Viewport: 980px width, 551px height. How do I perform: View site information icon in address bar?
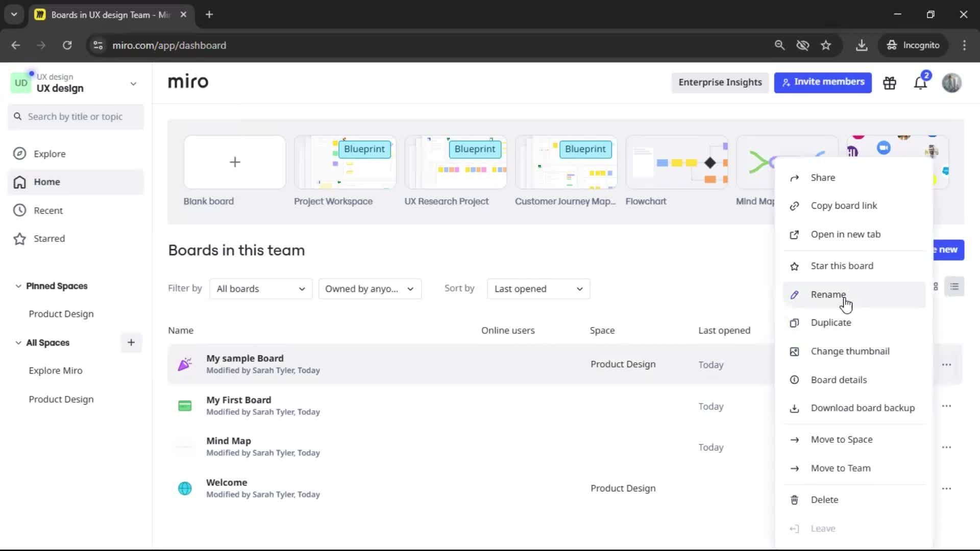[98, 45]
